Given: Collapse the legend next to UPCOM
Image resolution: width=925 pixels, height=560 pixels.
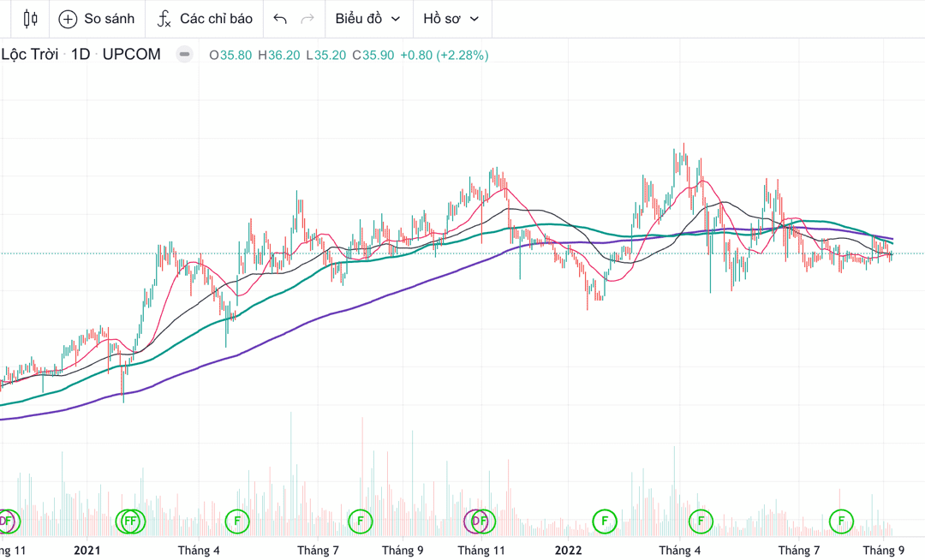Looking at the screenshot, I should pos(184,55).
